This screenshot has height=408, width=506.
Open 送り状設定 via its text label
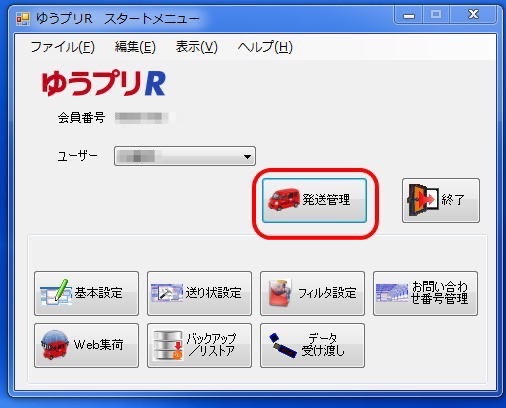point(213,293)
